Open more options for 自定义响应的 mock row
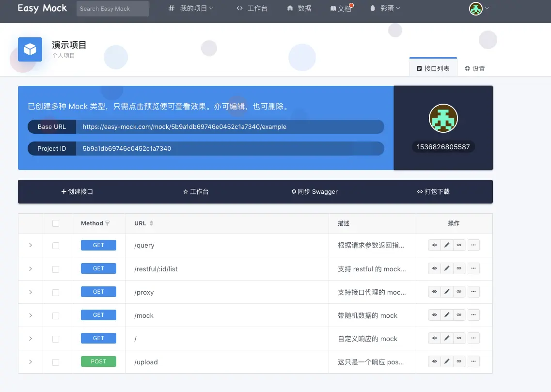The width and height of the screenshot is (551, 392). tap(473, 338)
